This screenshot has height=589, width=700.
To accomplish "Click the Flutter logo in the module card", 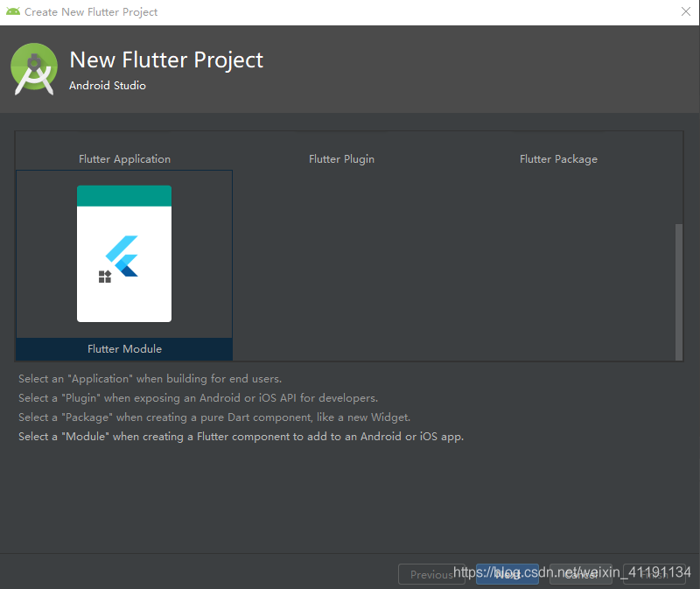I will [122, 256].
